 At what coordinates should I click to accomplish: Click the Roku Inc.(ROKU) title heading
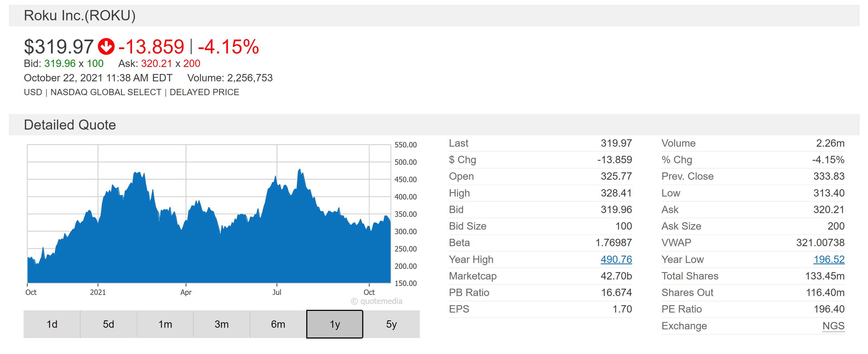click(80, 16)
